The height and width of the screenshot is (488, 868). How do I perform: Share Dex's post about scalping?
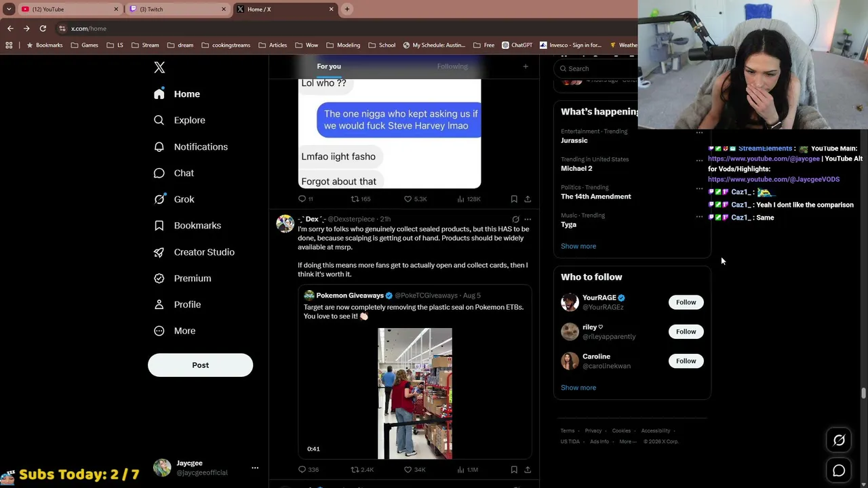(x=528, y=469)
